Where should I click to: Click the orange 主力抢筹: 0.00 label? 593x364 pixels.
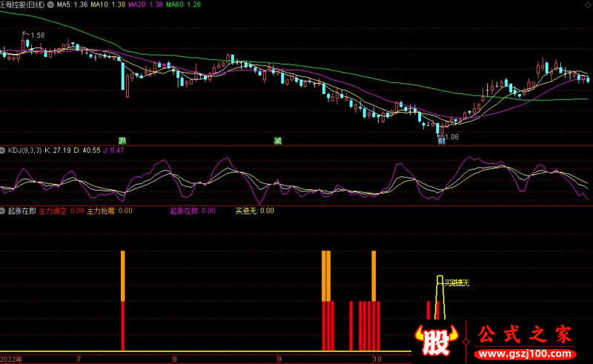tap(110, 211)
